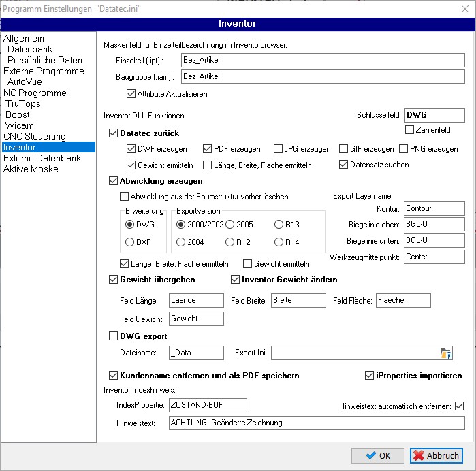Check Gewicht ermitteln next to Werkzeugmittelpunkt
Viewport: 476px width, 471px height.
(247, 263)
